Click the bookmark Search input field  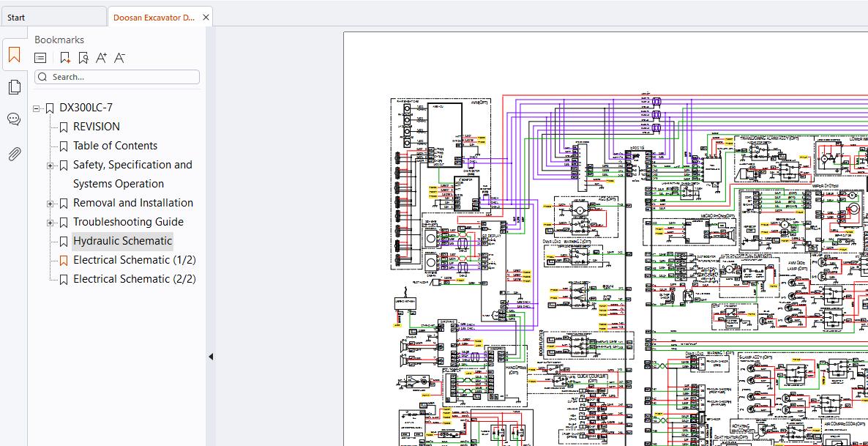click(117, 77)
